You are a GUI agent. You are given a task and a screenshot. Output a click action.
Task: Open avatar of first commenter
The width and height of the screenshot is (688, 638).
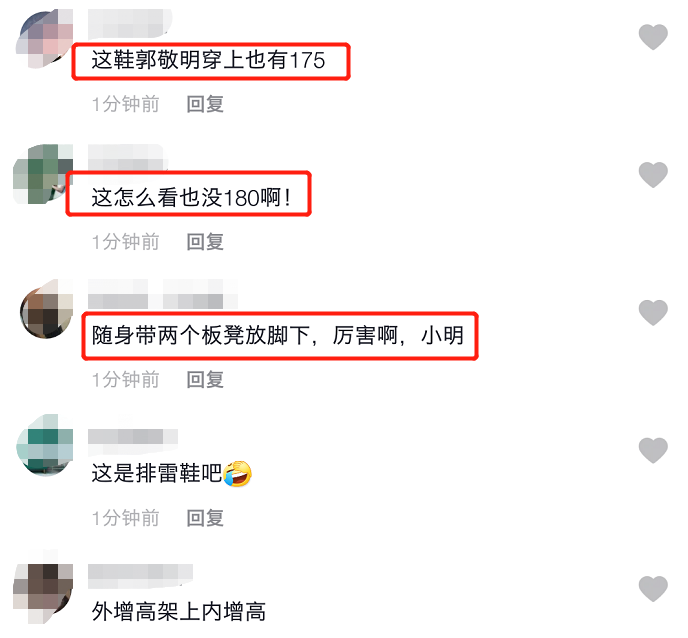click(x=44, y=39)
